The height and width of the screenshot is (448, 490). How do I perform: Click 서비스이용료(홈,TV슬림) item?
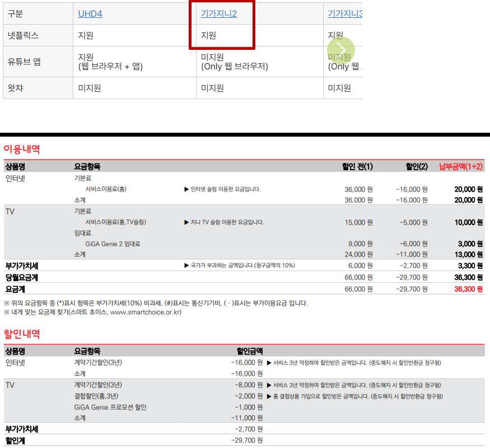coord(115,222)
